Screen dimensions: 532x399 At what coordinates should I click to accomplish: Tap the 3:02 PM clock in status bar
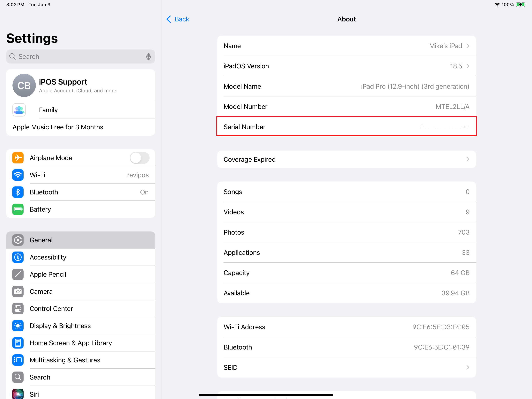15,4
